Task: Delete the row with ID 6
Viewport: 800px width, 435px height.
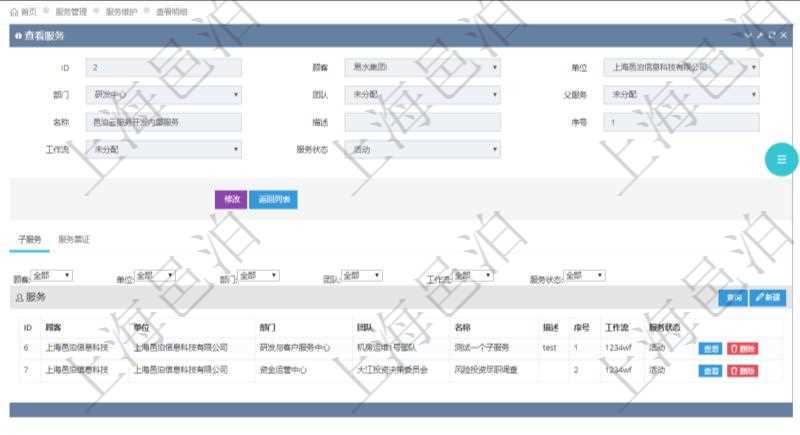Action: coord(742,348)
